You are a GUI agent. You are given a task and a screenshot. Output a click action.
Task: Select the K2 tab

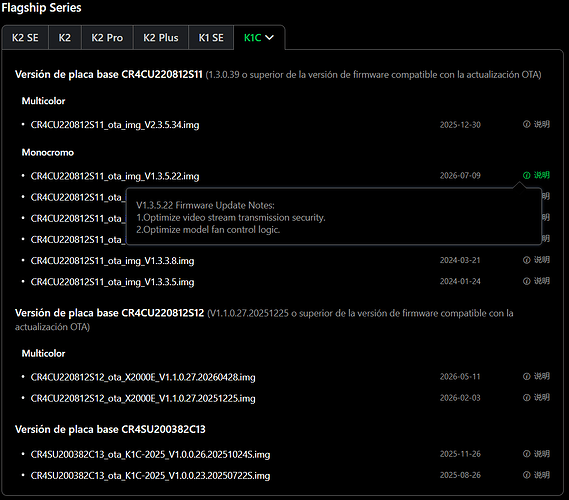point(65,38)
